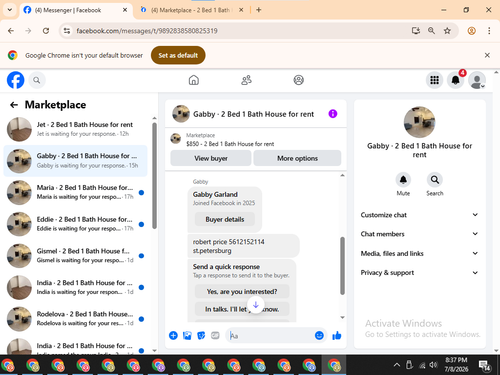Send a thumbs up like
This screenshot has height=375, width=500.
point(337,335)
